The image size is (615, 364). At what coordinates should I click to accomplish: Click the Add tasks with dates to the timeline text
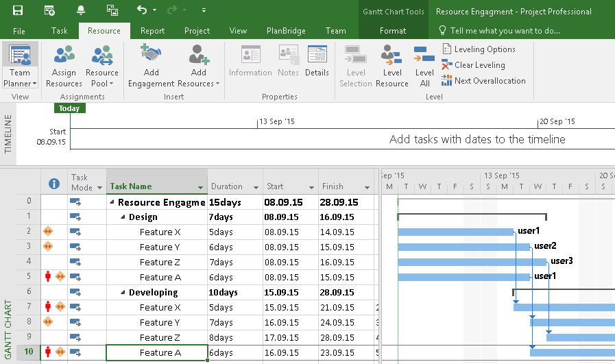(477, 139)
